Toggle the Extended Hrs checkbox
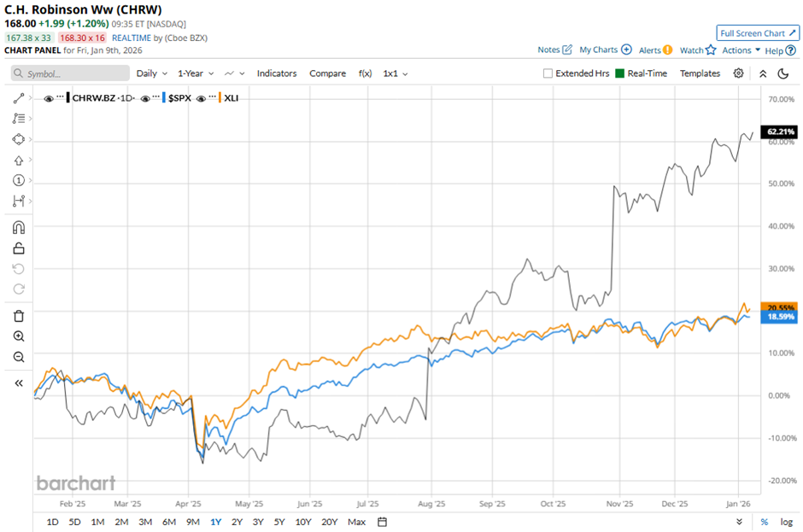The width and height of the screenshot is (803, 532). click(548, 73)
